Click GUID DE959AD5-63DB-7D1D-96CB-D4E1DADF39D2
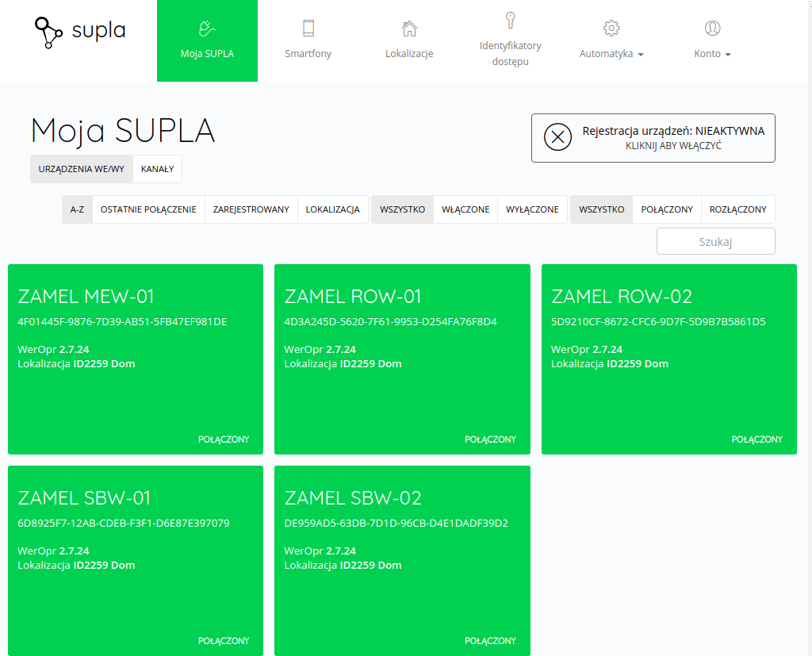 pyautogui.click(x=396, y=523)
